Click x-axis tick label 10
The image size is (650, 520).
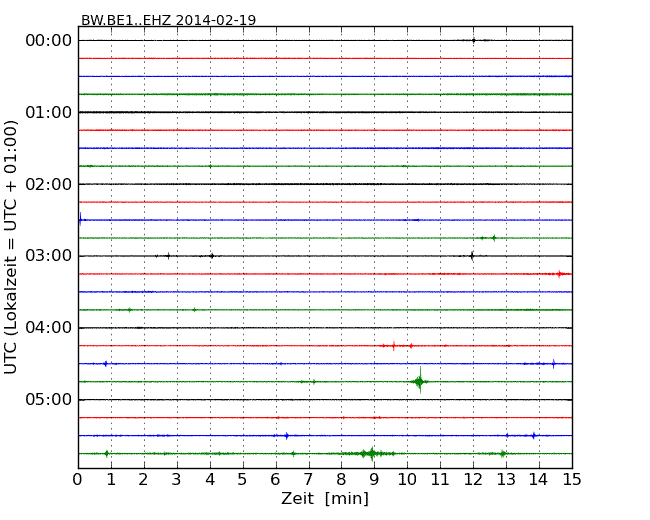[407, 480]
